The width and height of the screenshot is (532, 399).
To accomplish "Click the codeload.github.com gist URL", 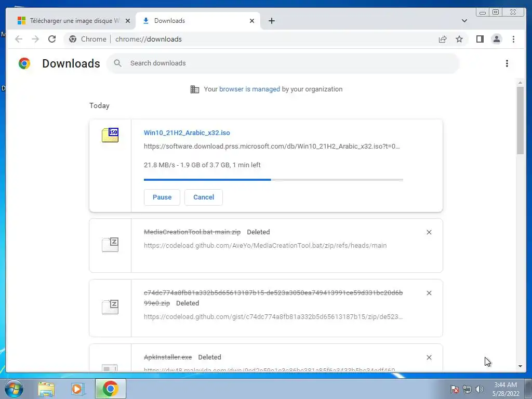I will coord(273,316).
